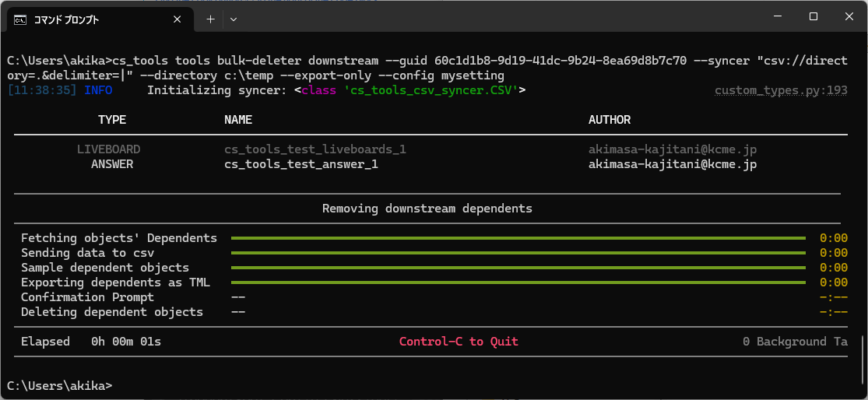Click the red Control-C to Quit text
This screenshot has width=868, height=400.
click(459, 342)
